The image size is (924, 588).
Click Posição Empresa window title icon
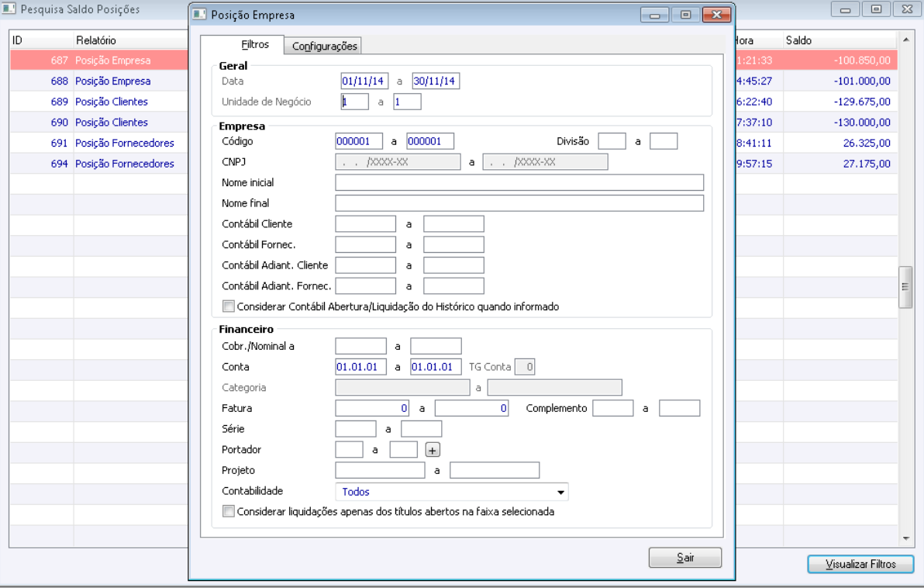point(200,15)
